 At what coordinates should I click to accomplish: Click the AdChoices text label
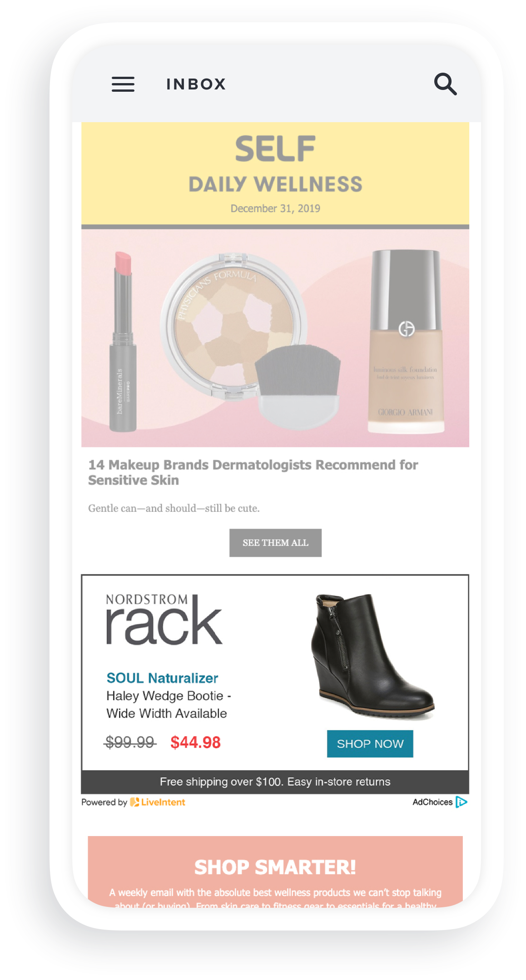432,802
